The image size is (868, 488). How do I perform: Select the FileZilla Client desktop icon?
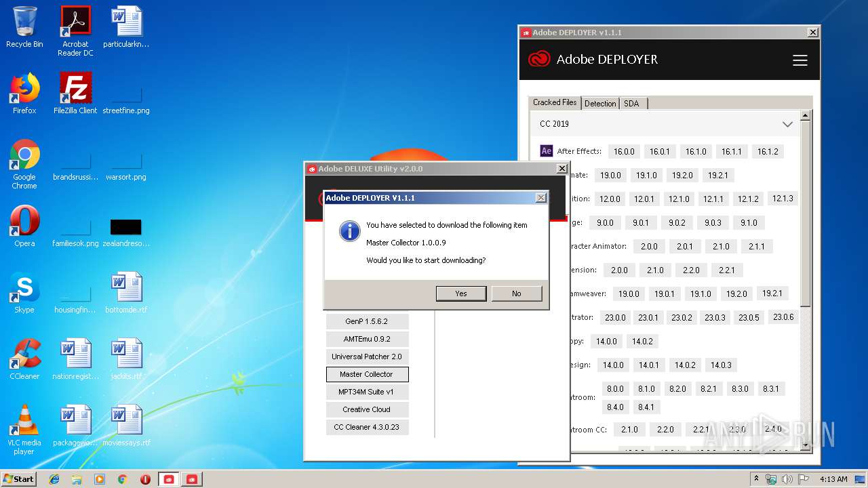(75, 93)
